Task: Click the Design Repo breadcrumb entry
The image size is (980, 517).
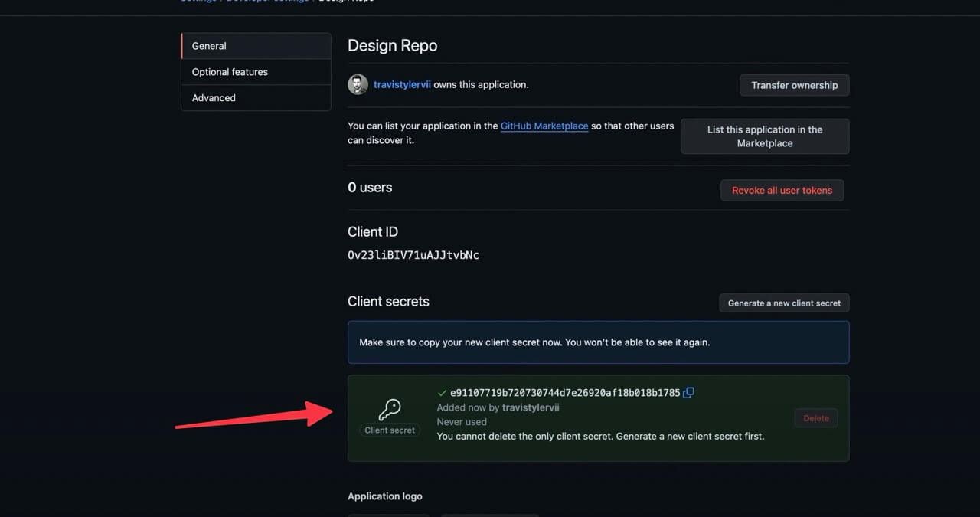Action: [346, 2]
